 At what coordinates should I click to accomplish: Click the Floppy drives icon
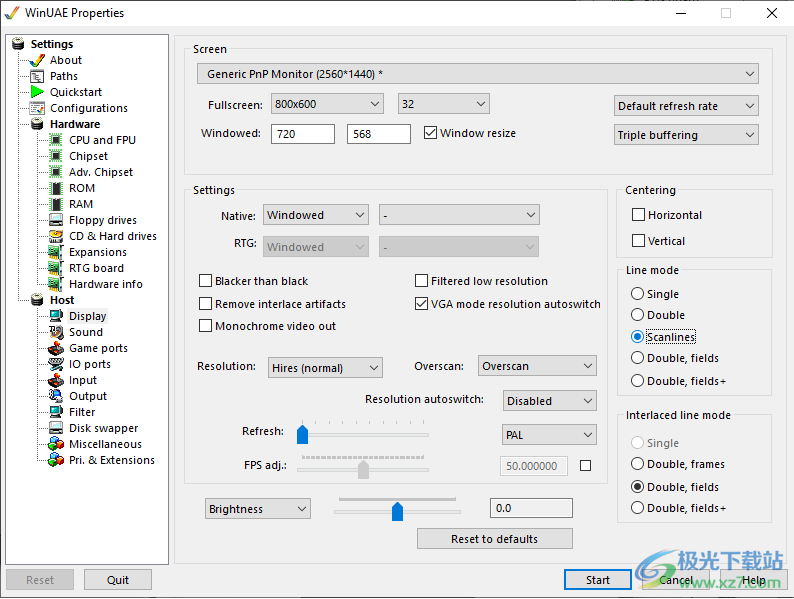tap(56, 220)
